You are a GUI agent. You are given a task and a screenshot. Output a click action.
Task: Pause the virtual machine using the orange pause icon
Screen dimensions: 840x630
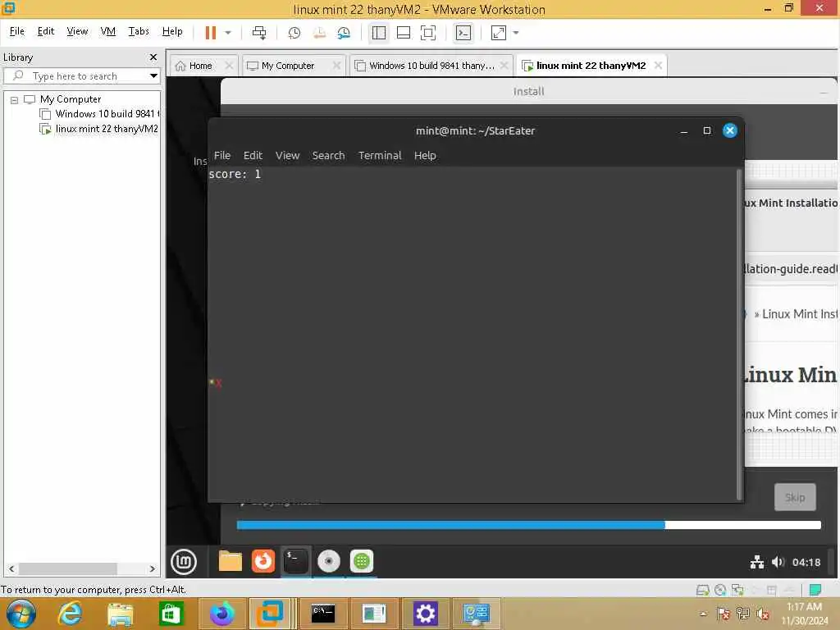point(211,33)
